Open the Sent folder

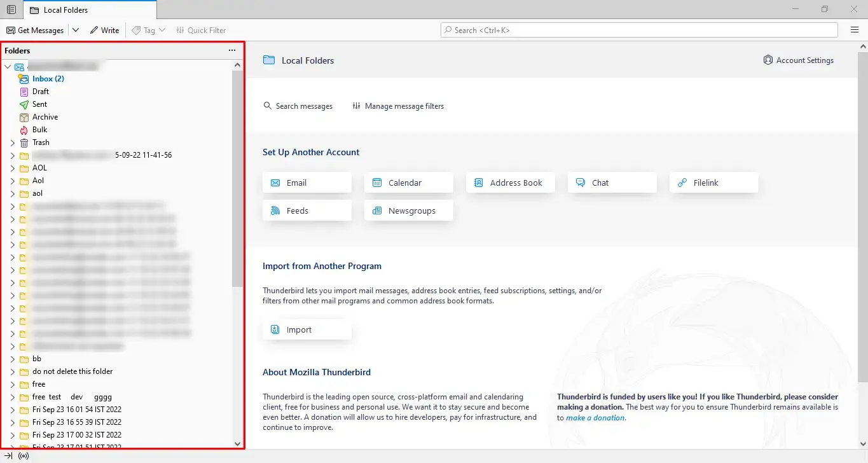click(39, 104)
